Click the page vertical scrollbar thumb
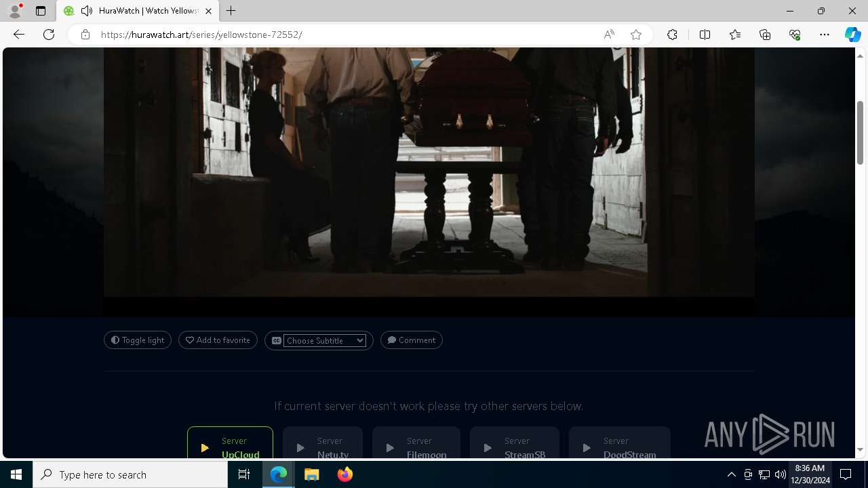 point(860,132)
